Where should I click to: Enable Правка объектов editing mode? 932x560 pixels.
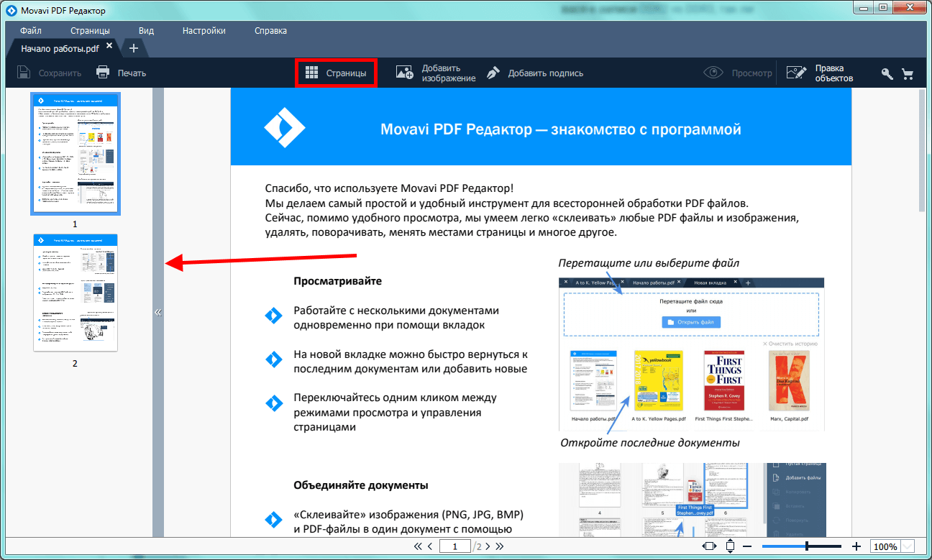[x=820, y=73]
